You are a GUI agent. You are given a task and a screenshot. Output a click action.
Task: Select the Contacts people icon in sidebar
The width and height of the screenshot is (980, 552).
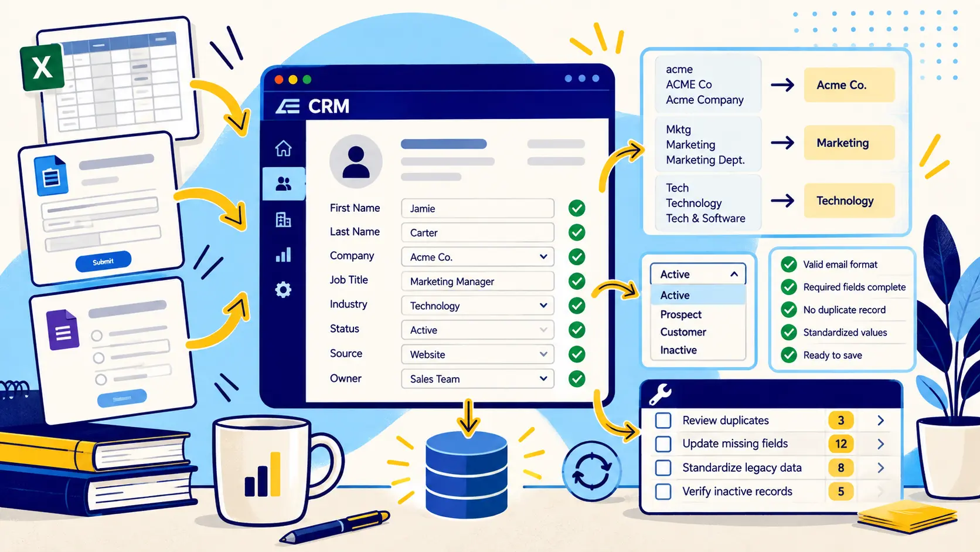click(x=284, y=184)
